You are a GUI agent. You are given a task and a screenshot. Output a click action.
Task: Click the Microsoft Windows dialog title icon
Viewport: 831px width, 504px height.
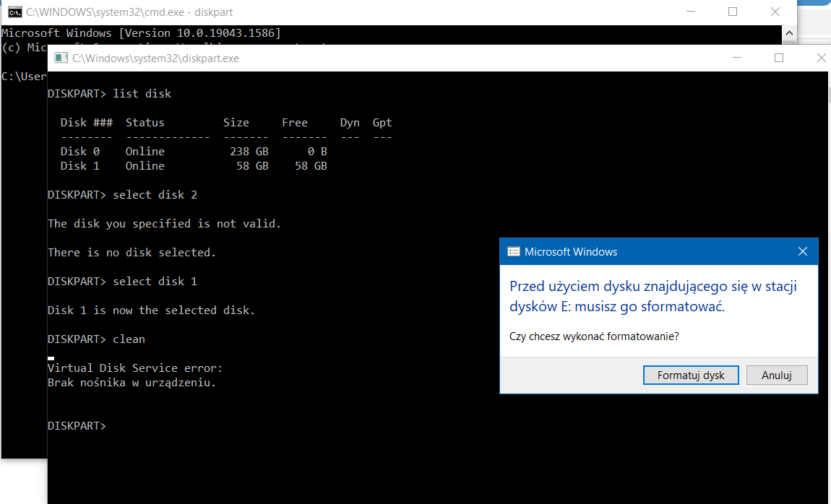click(x=513, y=251)
